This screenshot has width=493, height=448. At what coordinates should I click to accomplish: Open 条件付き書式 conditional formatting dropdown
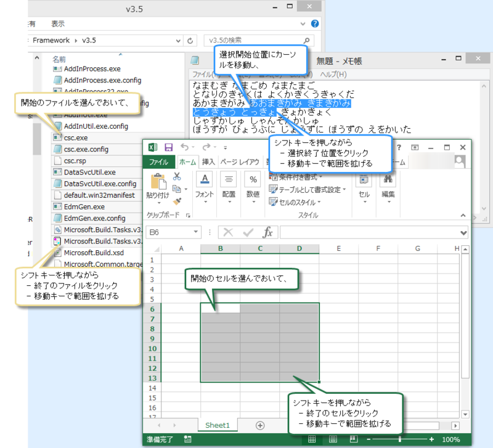pyautogui.click(x=296, y=177)
